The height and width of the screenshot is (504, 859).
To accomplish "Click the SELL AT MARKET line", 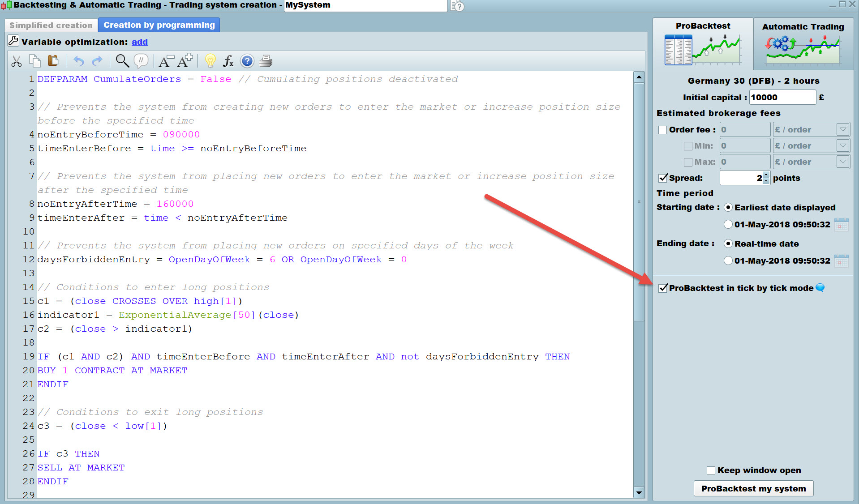I will 81,467.
